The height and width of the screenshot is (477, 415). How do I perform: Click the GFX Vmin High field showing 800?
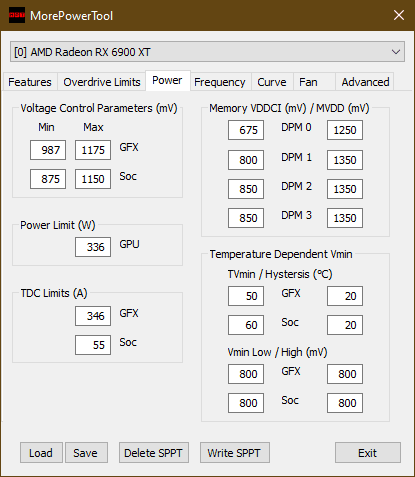pos(345,374)
